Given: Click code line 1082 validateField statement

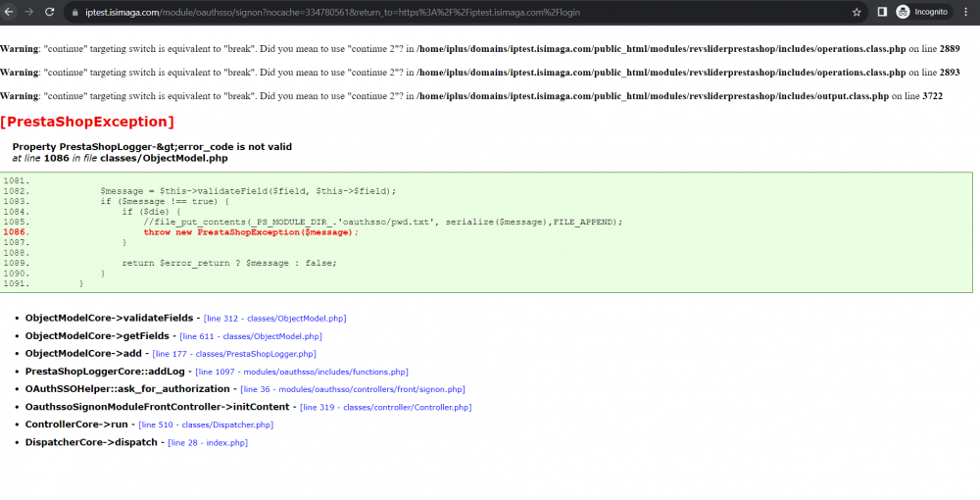Looking at the screenshot, I should click(x=248, y=190).
